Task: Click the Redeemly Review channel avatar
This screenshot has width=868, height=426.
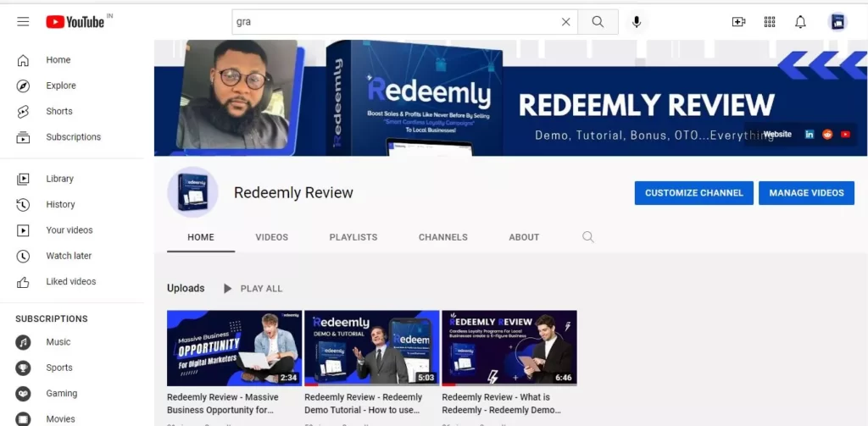Action: pos(192,192)
